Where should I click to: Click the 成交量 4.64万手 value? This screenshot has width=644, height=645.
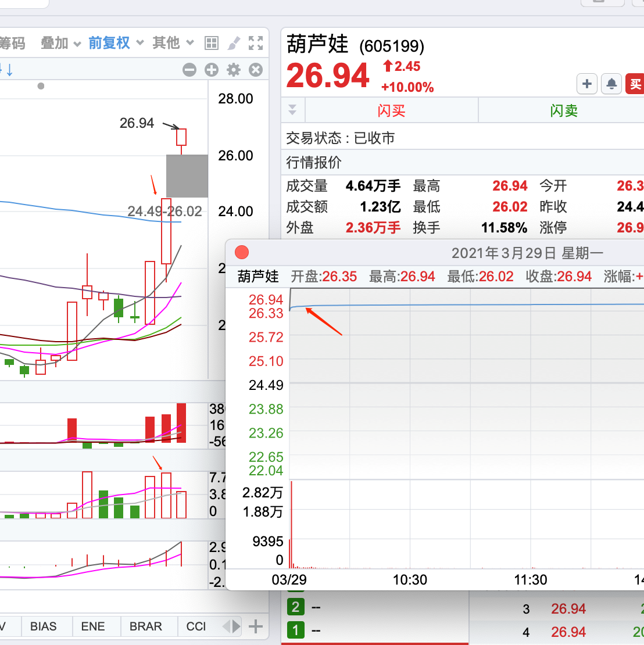[373, 186]
